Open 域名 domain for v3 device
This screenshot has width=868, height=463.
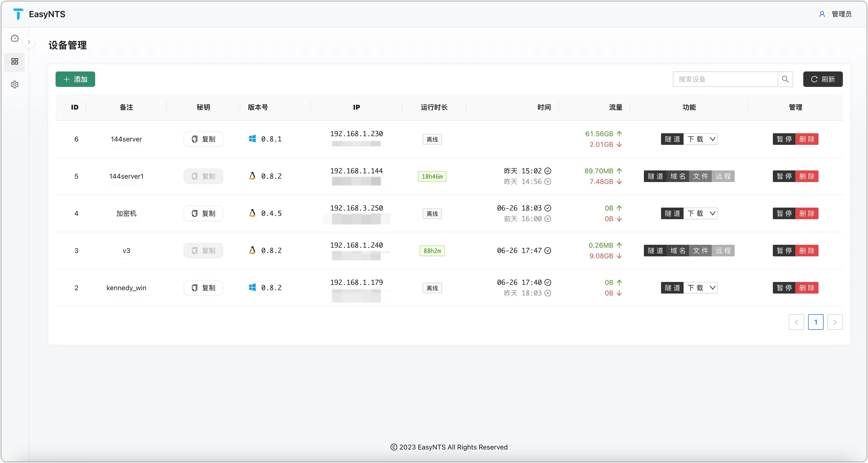coord(678,251)
